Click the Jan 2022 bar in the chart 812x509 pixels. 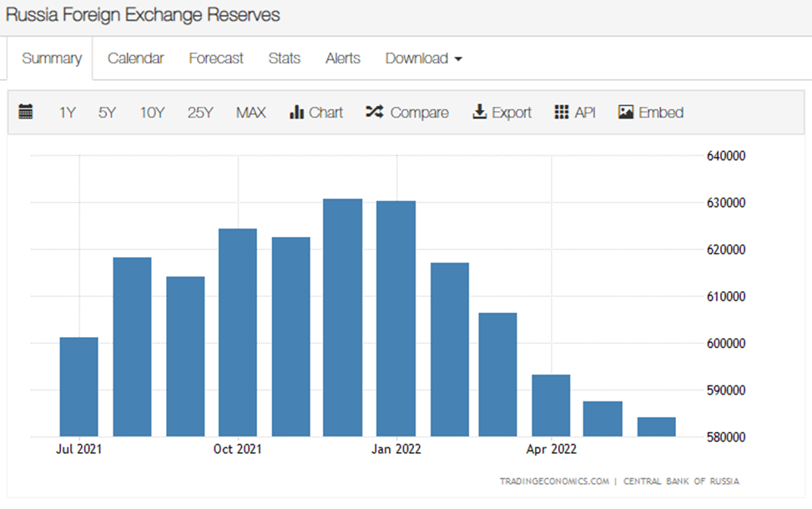(x=396, y=319)
